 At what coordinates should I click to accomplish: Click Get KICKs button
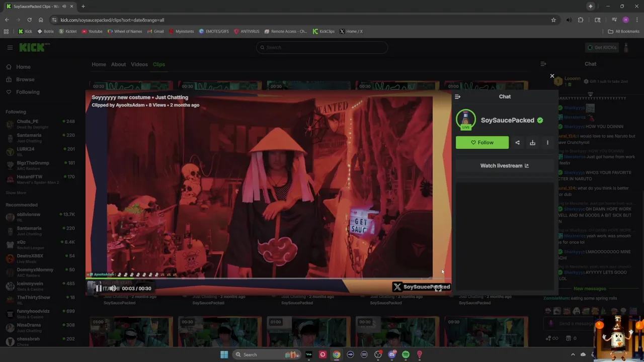click(x=601, y=47)
